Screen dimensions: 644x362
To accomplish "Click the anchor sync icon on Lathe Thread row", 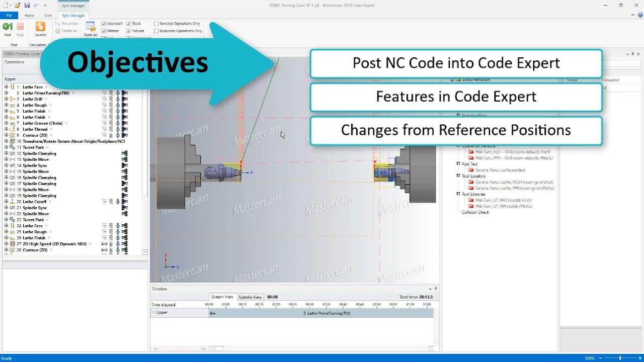I will tap(118, 129).
